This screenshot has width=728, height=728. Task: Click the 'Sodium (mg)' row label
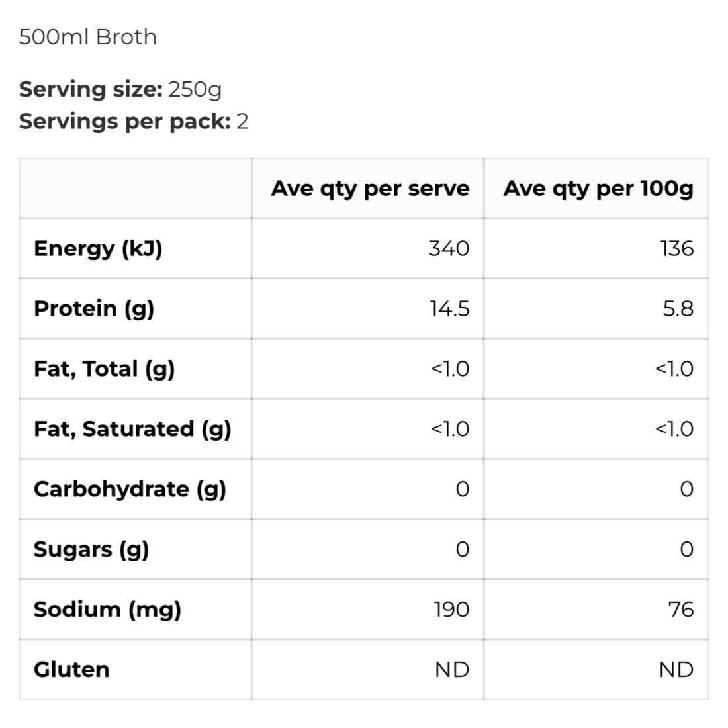click(107, 610)
